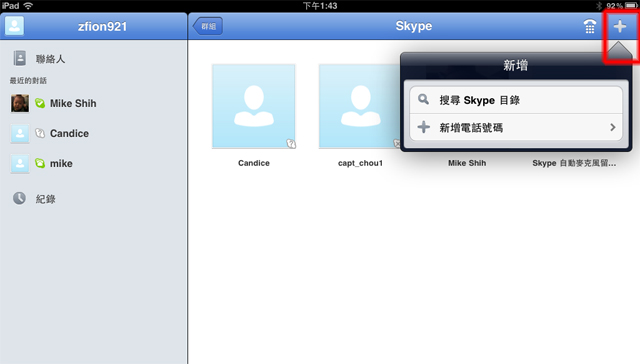Screen dimensions: 640x364
Task: Go back with the 群組 button
Action: click(208, 26)
